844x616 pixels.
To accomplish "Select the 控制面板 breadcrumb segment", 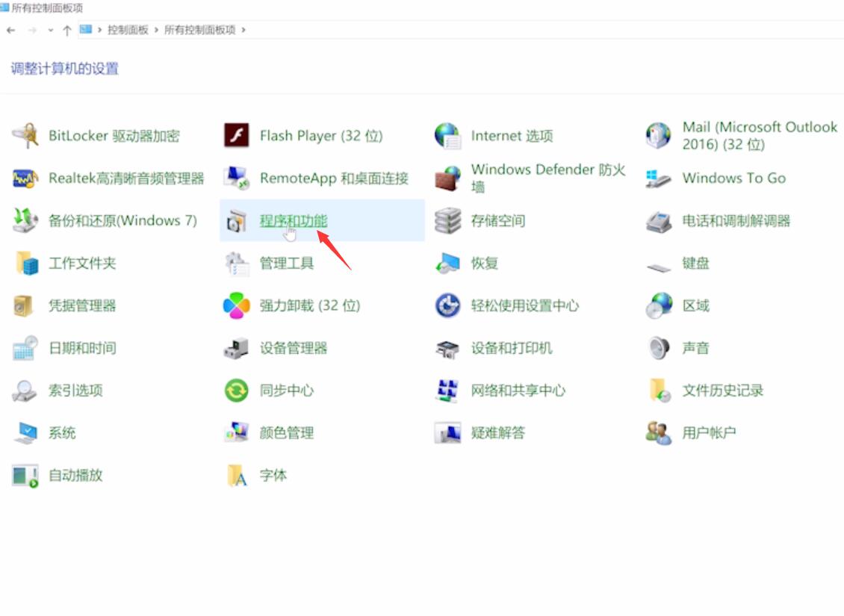I will [128, 30].
